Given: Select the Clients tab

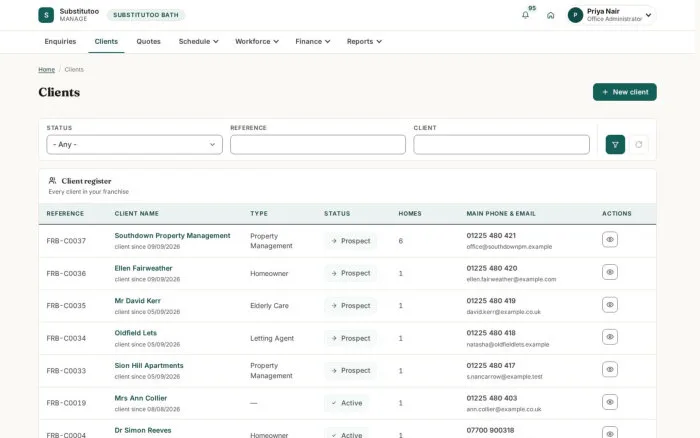Looking at the screenshot, I should [106, 42].
